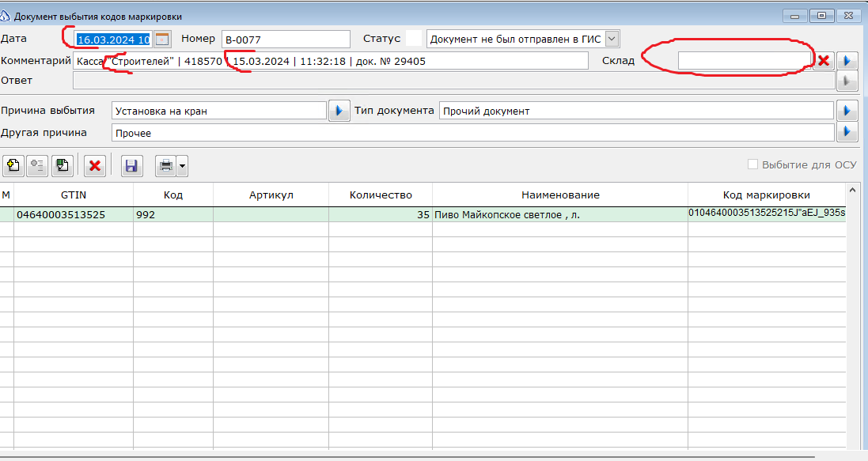
Task: Click the table scrollbar up arrow
Action: click(852, 191)
